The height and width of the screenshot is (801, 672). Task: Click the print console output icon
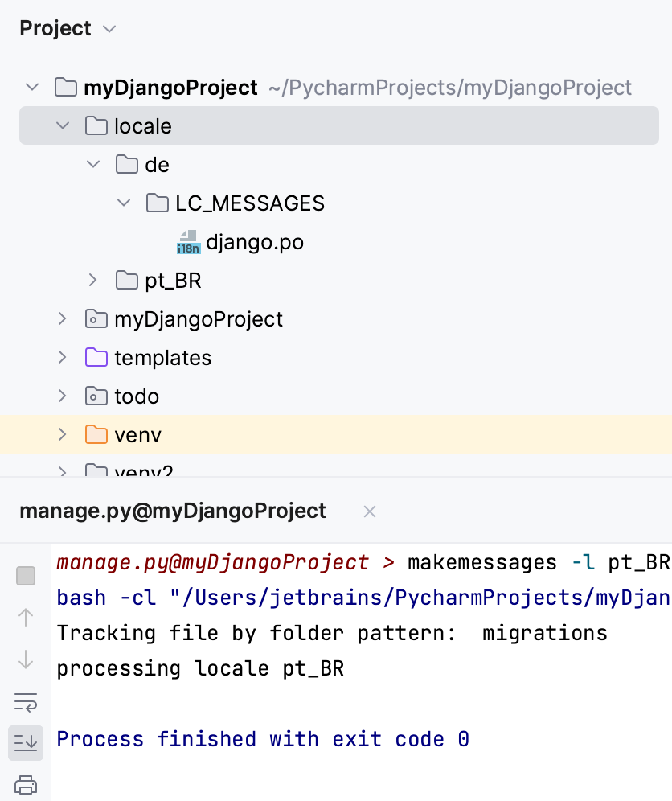pyautogui.click(x=26, y=786)
